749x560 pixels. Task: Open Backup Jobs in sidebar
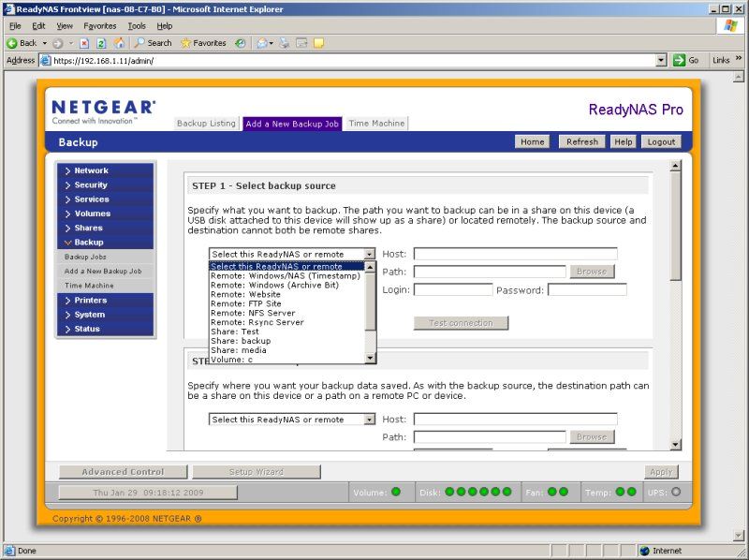point(85,257)
